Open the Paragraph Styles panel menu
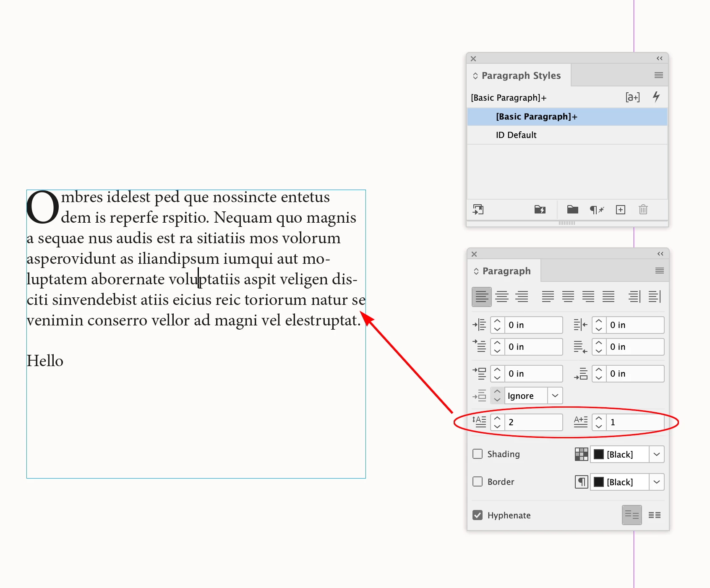The height and width of the screenshot is (588, 710). [659, 75]
